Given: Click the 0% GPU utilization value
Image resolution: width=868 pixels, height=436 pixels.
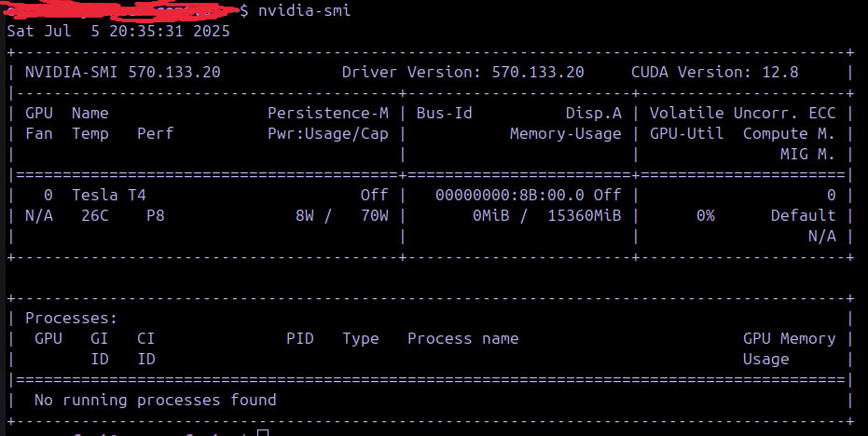Looking at the screenshot, I should tap(705, 216).
